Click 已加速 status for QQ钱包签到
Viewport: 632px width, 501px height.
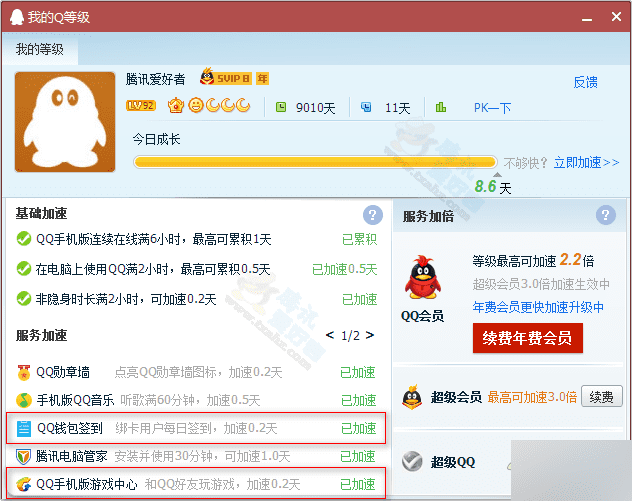click(x=358, y=428)
